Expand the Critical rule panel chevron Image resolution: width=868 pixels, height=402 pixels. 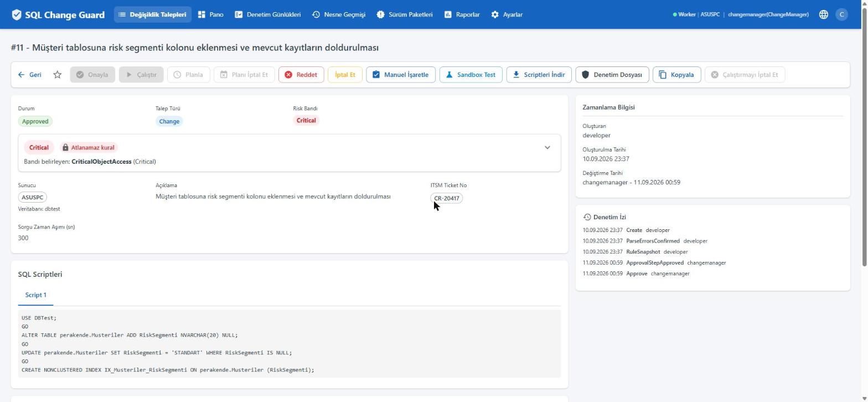tap(547, 148)
